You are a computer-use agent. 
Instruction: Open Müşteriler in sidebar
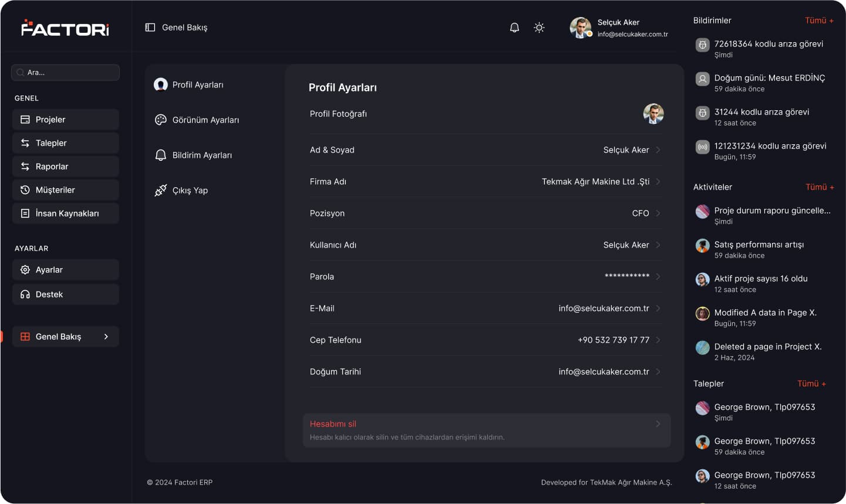[66, 190]
